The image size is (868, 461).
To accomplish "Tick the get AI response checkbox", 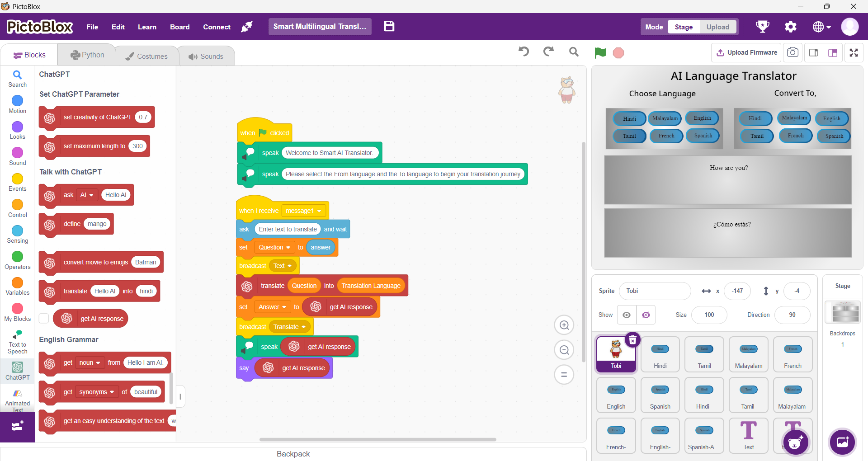I will (x=44, y=318).
